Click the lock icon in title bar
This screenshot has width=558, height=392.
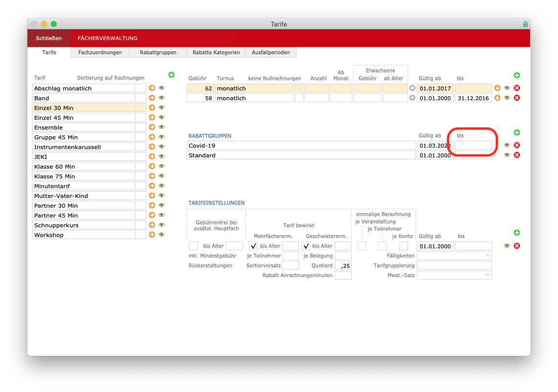click(x=525, y=24)
